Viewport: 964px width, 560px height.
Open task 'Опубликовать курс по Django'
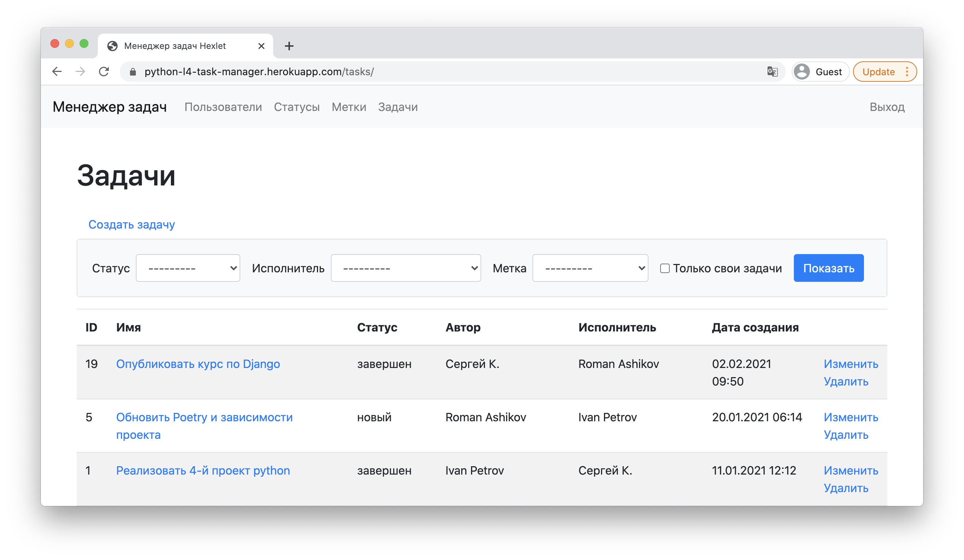198,364
